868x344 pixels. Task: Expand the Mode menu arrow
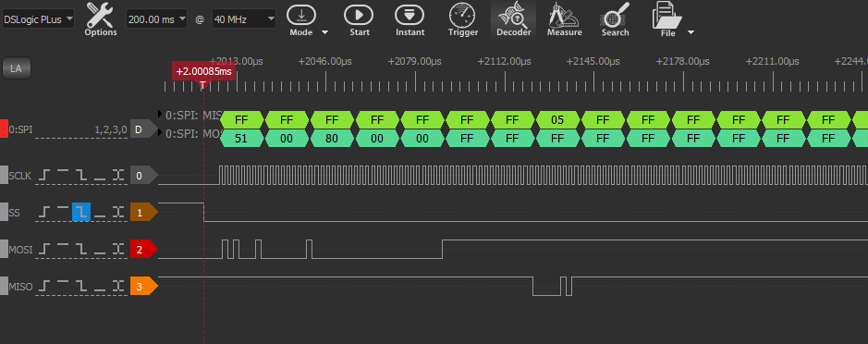click(325, 32)
